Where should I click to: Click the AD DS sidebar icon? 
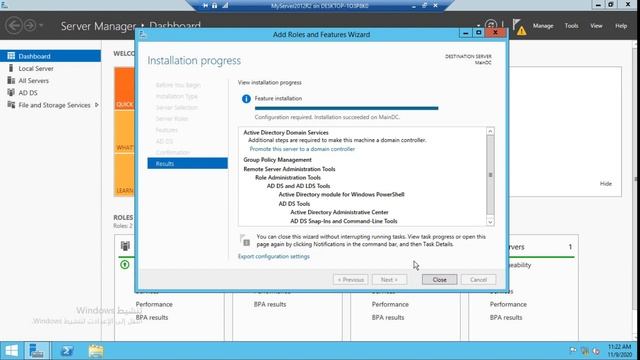pyautogui.click(x=11, y=93)
